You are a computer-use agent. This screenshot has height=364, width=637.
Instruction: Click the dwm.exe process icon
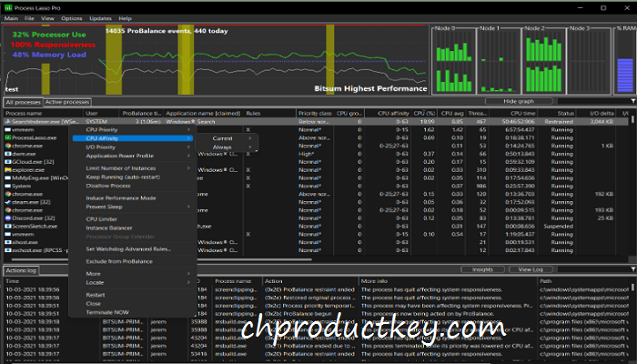point(7,154)
